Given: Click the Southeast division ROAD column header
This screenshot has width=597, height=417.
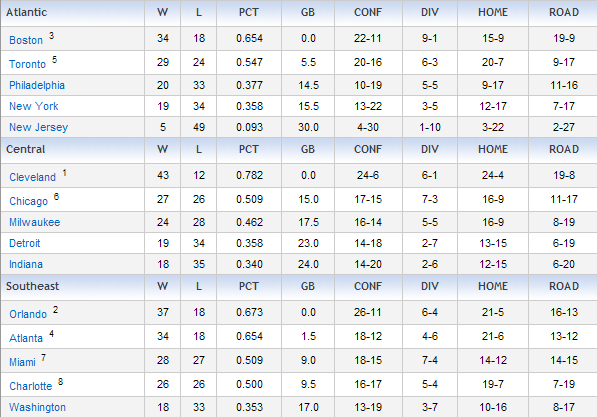Looking at the screenshot, I should click(564, 286).
